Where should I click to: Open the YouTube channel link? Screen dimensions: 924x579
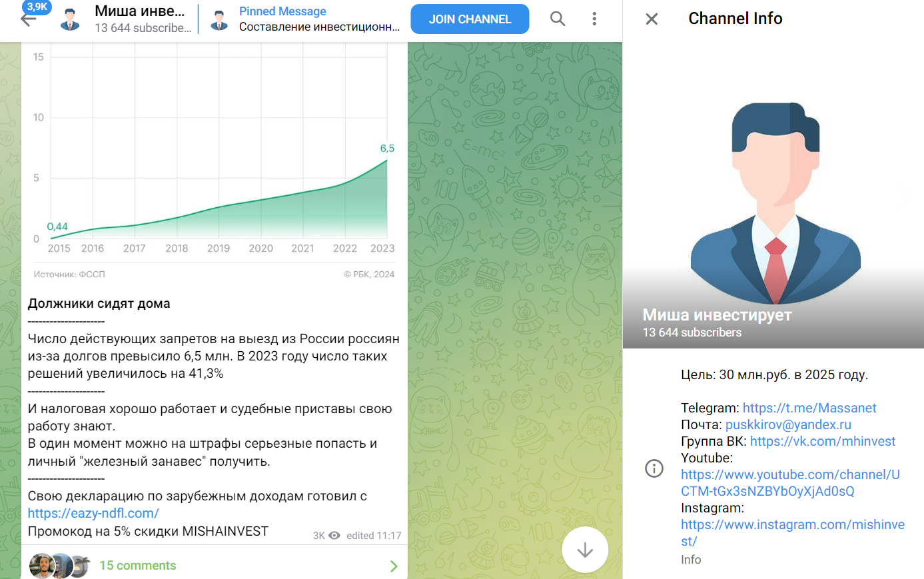(790, 483)
